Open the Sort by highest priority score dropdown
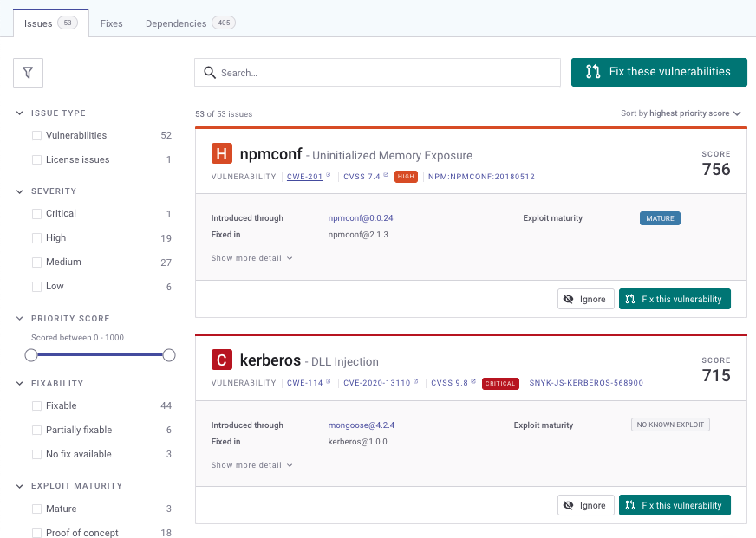The width and height of the screenshot is (756, 538). pyautogui.click(x=681, y=113)
